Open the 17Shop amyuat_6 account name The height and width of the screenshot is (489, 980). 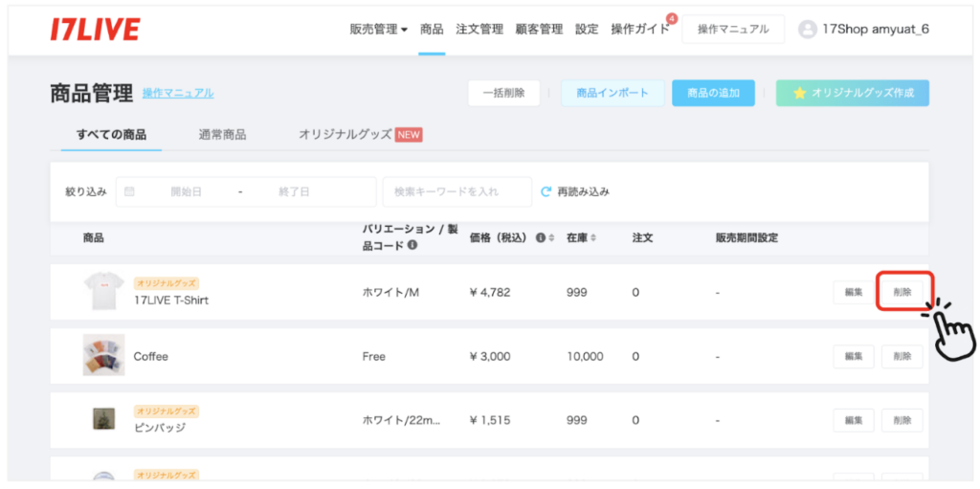(876, 30)
